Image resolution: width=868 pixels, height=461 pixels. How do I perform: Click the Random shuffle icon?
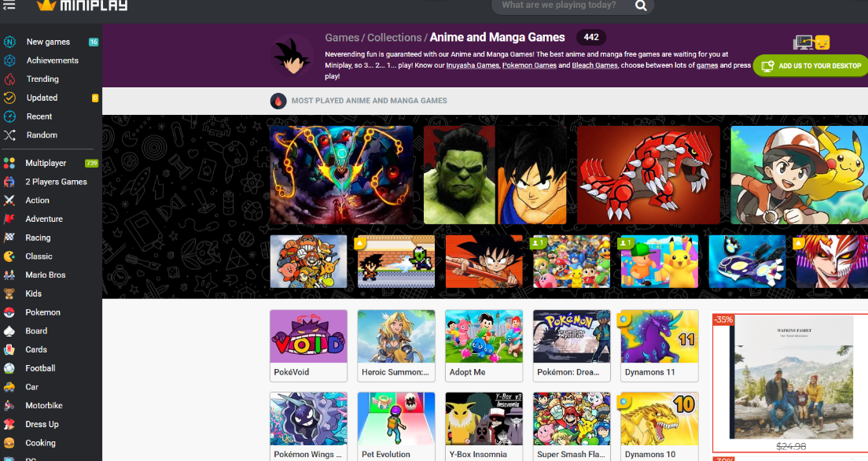(x=9, y=135)
